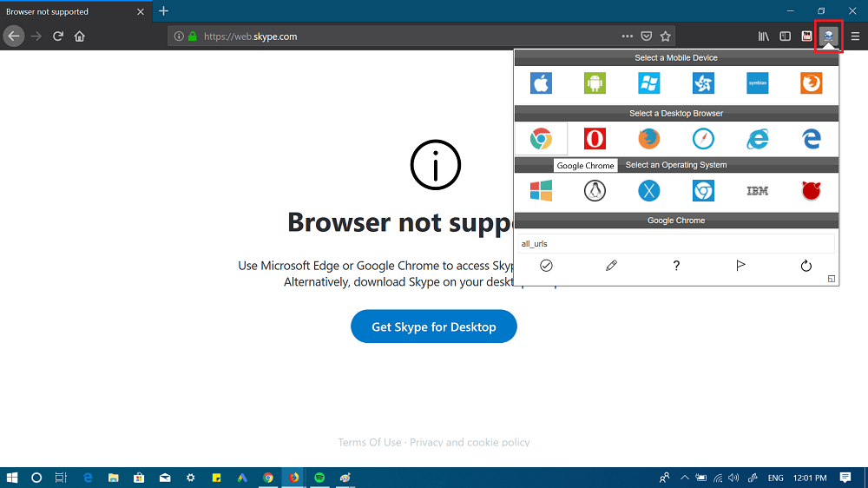
Task: Click the red YouTube extension toolbar icon
Action: click(x=806, y=36)
